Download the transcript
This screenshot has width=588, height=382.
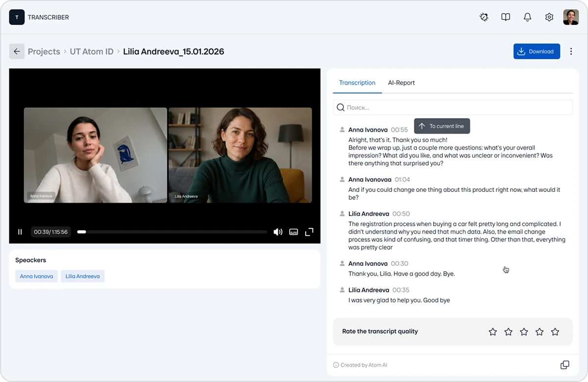coord(537,51)
